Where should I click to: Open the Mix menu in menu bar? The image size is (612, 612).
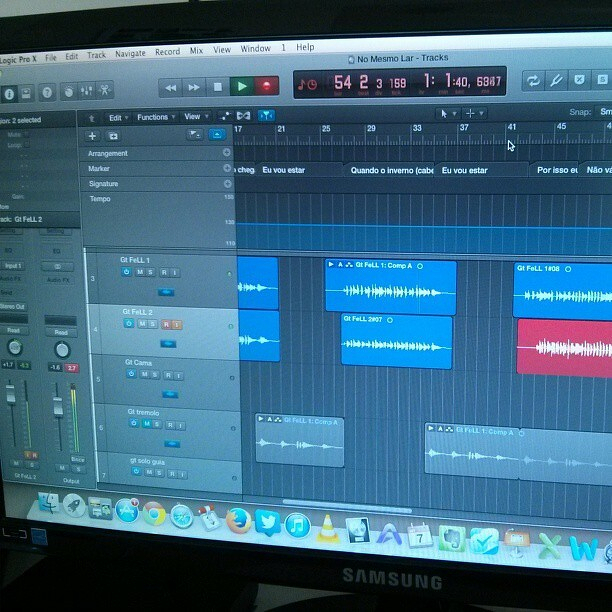196,50
